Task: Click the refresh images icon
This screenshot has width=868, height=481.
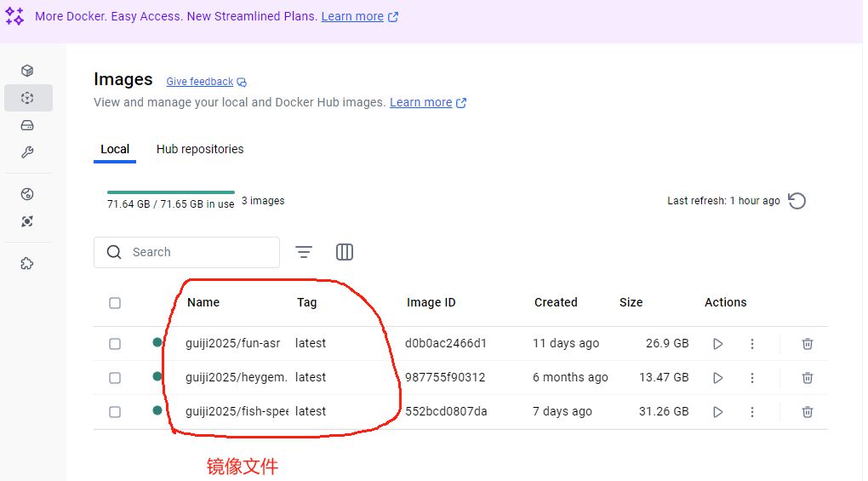Action: pos(797,201)
